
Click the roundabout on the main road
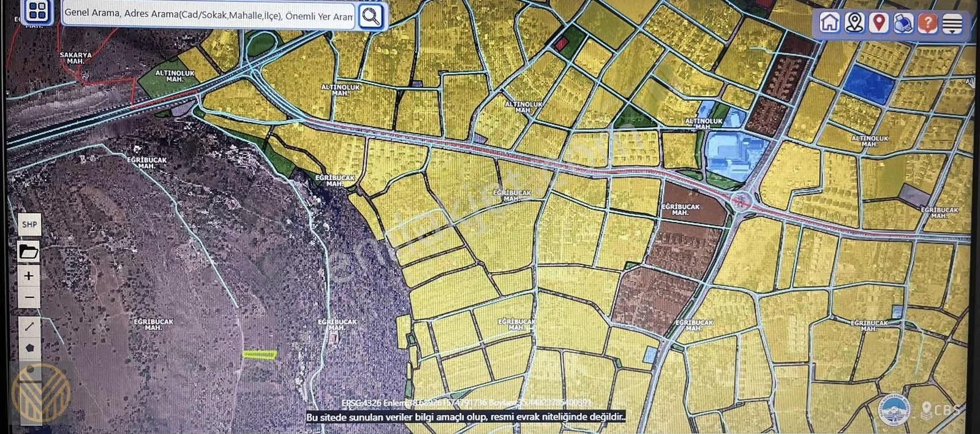(742, 200)
